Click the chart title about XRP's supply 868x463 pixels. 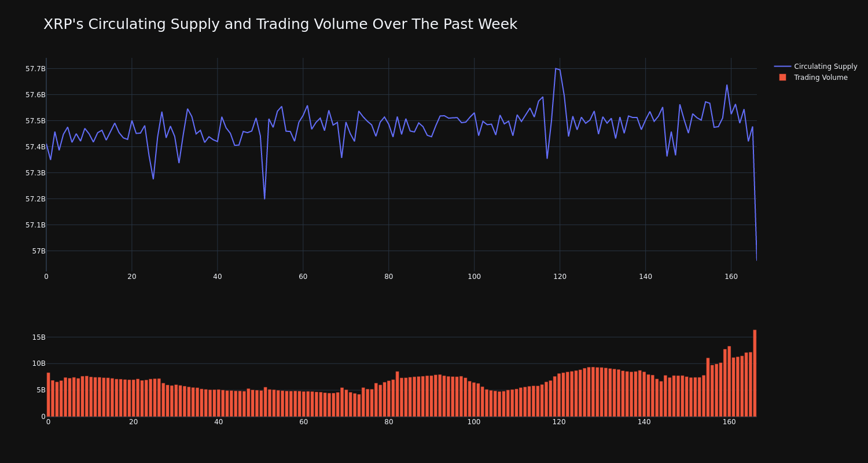280,24
